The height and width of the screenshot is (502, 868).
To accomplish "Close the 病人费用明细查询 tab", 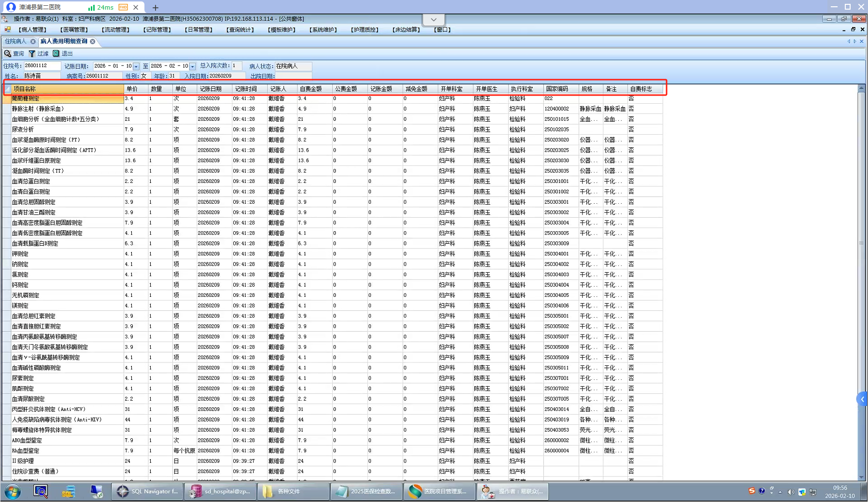I will click(x=93, y=42).
